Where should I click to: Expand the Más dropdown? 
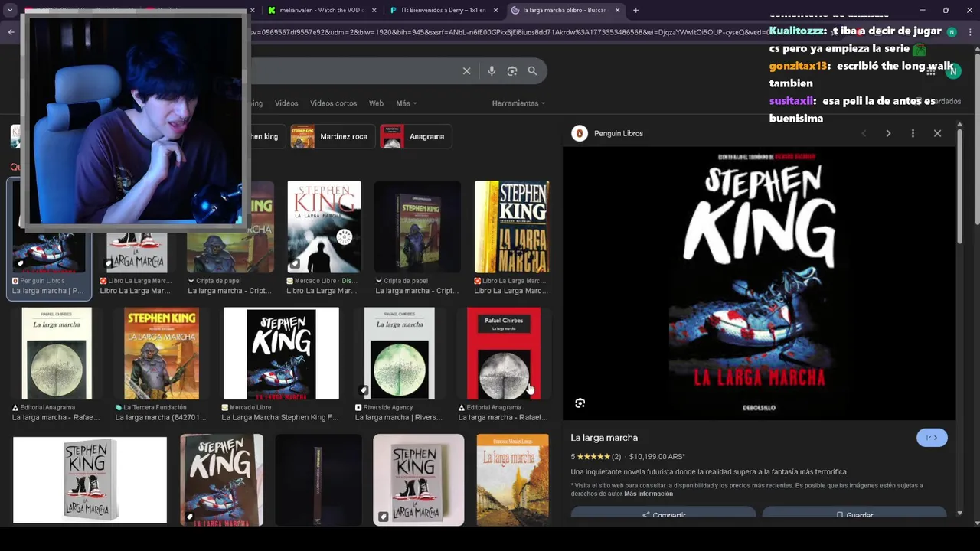(406, 103)
